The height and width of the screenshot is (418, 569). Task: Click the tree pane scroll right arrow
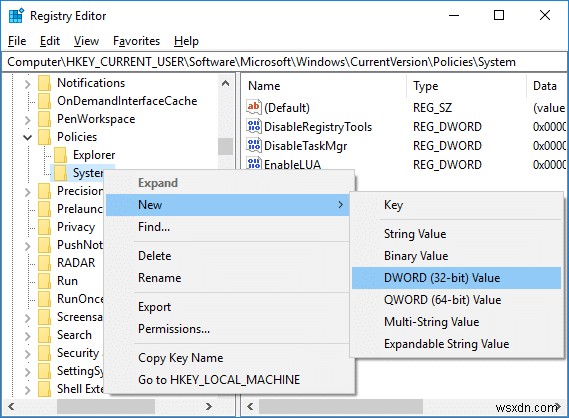pos(209,406)
